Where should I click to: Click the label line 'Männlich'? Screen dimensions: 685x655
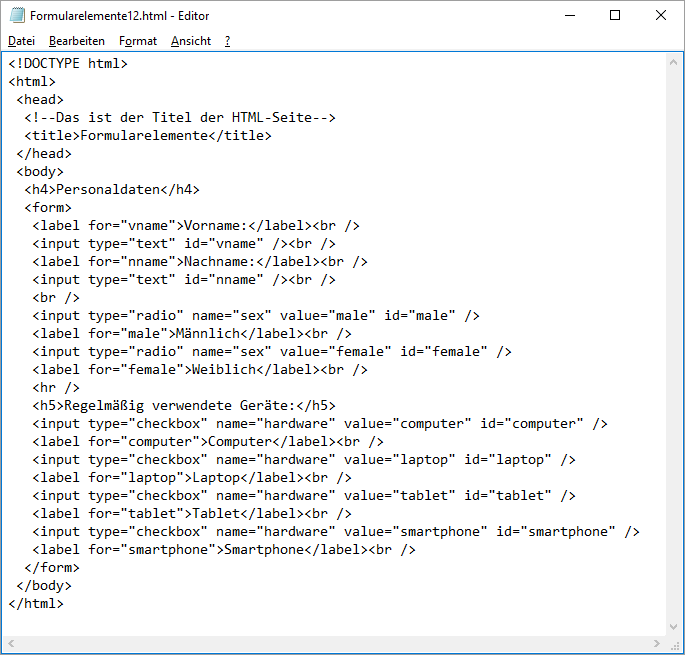192,334
